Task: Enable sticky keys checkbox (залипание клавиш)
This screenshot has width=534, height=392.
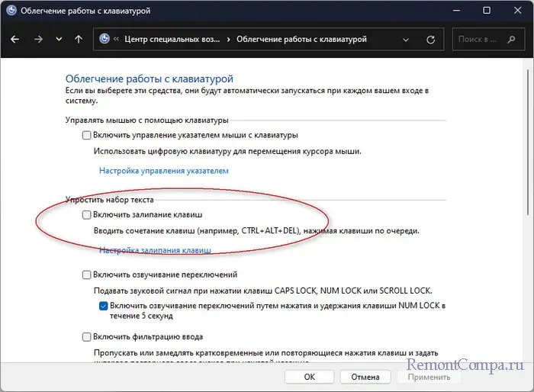Action: (x=86, y=214)
